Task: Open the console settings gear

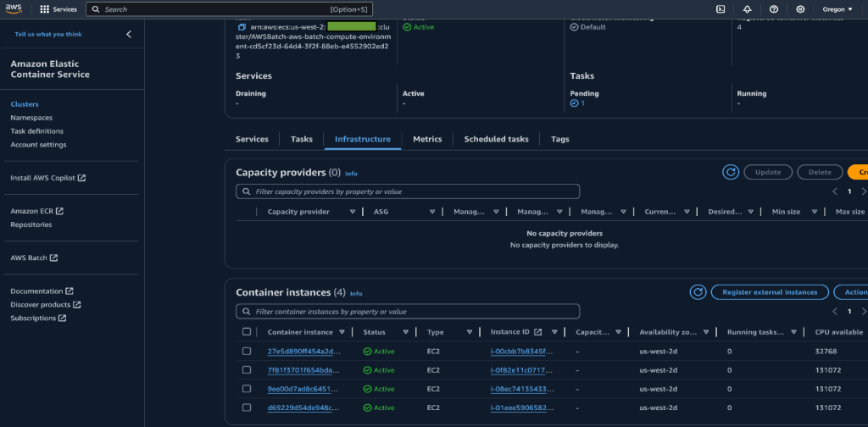Action: tap(800, 9)
